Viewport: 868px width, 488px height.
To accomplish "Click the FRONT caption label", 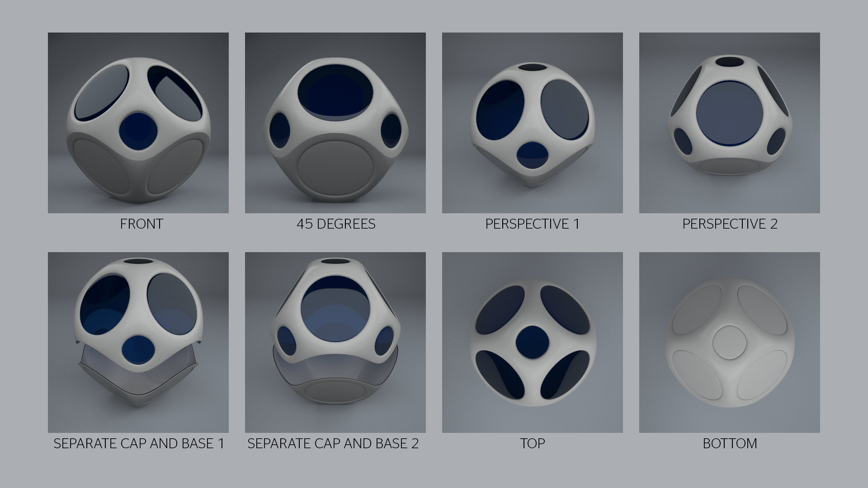I will click(x=142, y=224).
